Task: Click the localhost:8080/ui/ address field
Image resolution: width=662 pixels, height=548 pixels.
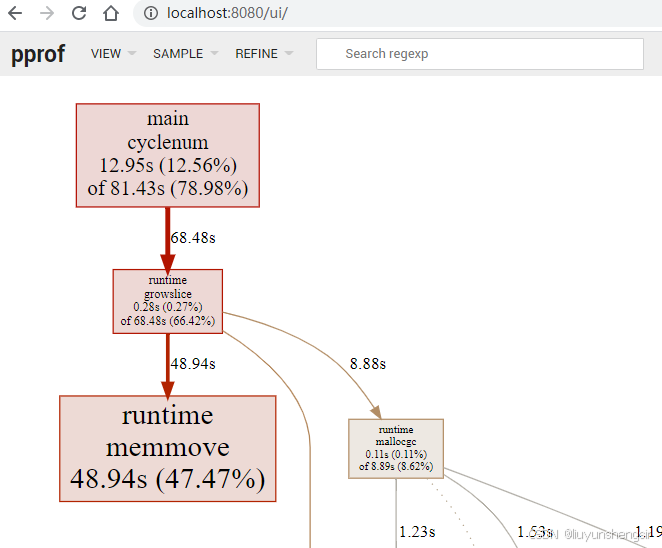Action: point(397,13)
